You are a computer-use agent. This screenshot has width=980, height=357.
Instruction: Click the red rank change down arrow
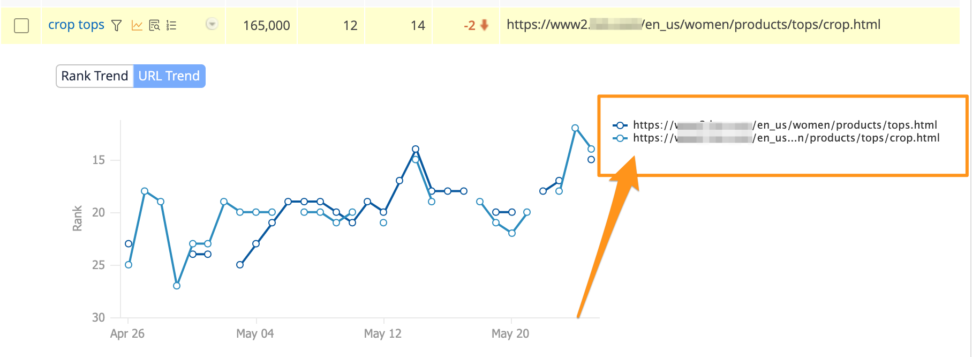click(485, 25)
